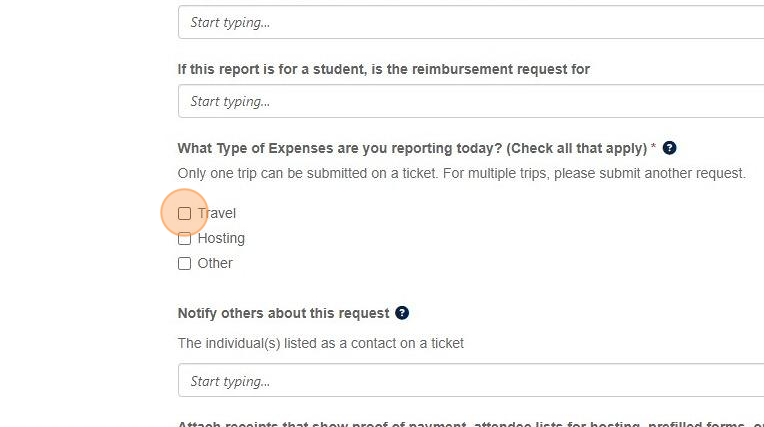Viewport: 764px width, 427px height.
Task: Click the red required asterisk after expenses question
Action: coord(654,148)
